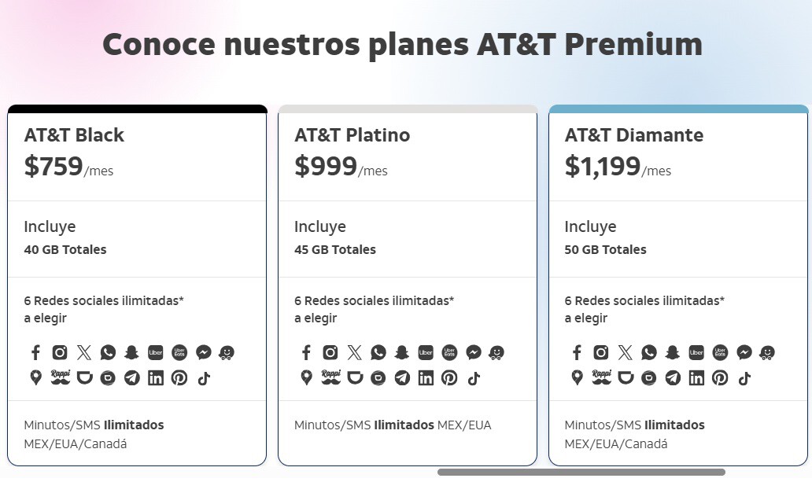Open the AT&T Black plan card

point(137,283)
